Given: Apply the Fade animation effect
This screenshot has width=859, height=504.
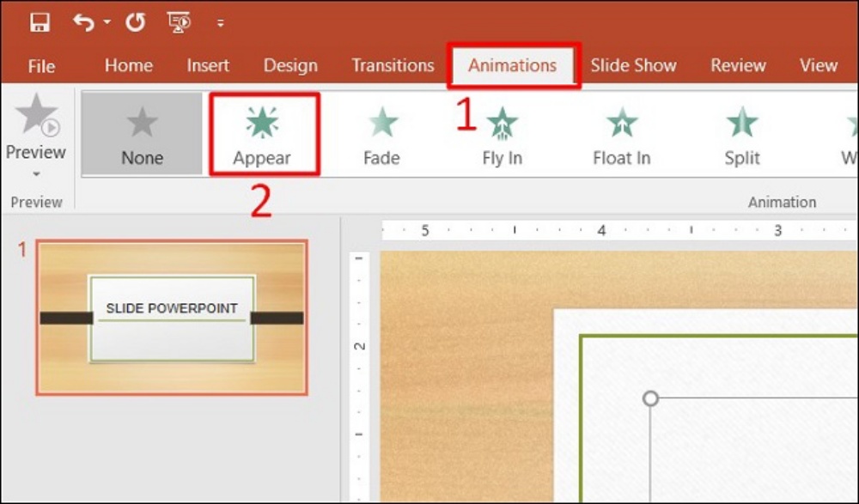Looking at the screenshot, I should point(382,136).
